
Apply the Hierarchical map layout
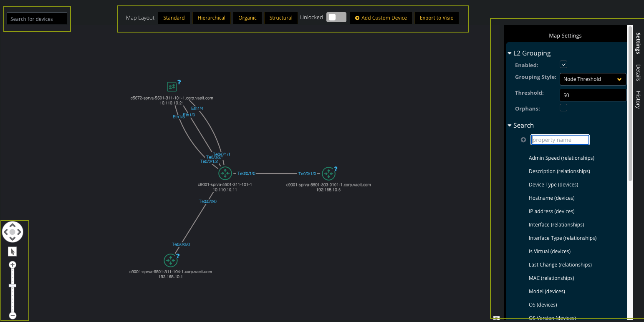pos(212,18)
